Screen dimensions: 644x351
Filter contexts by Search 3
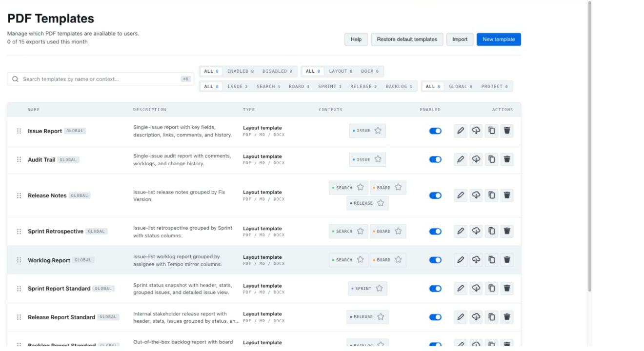click(x=268, y=86)
